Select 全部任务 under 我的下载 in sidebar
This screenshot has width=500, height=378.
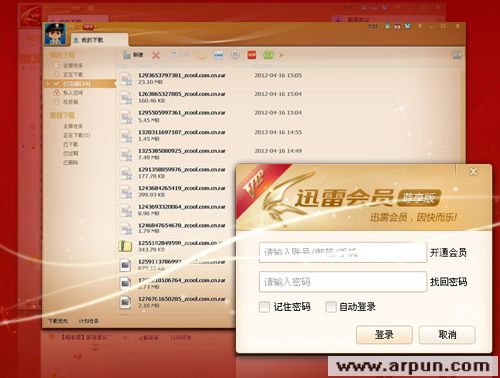[x=73, y=65]
